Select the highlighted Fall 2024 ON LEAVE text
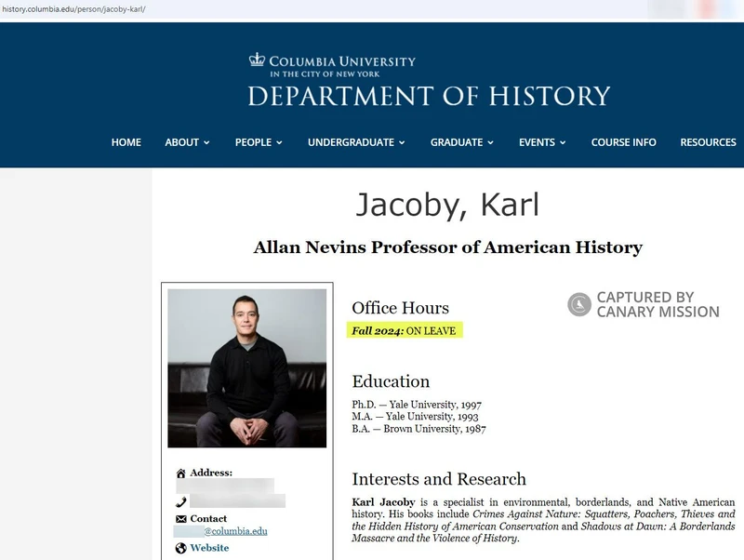The image size is (744, 560). [x=405, y=329]
